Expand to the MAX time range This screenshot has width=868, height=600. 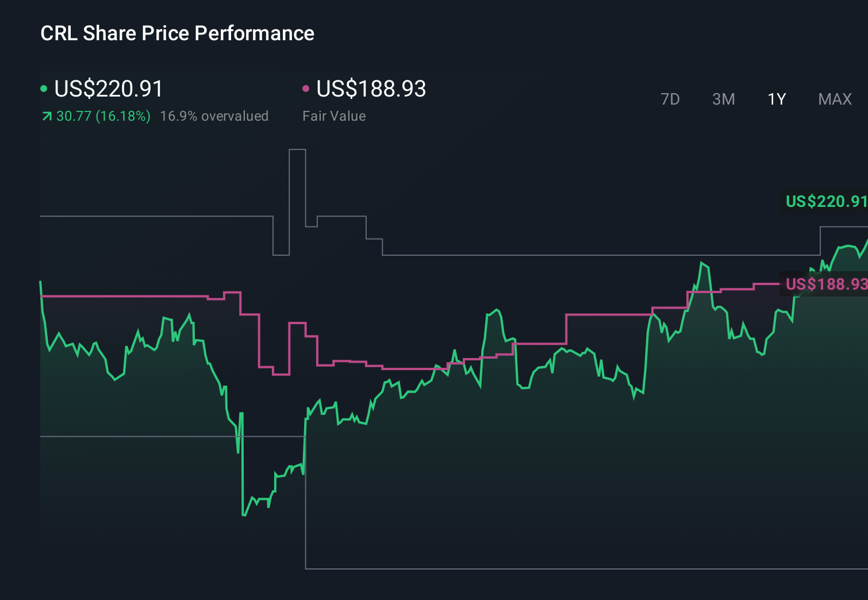[835, 99]
